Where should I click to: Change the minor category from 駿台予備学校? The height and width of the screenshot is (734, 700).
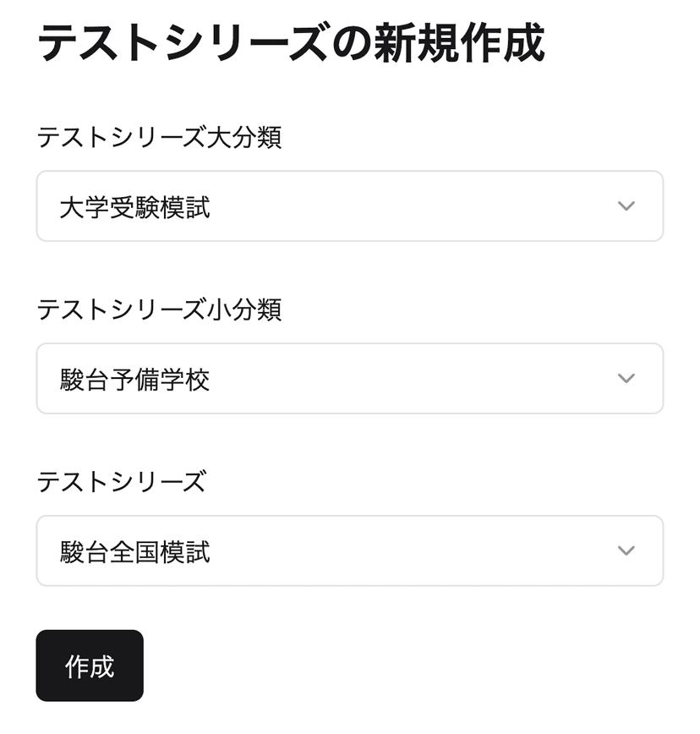point(349,378)
